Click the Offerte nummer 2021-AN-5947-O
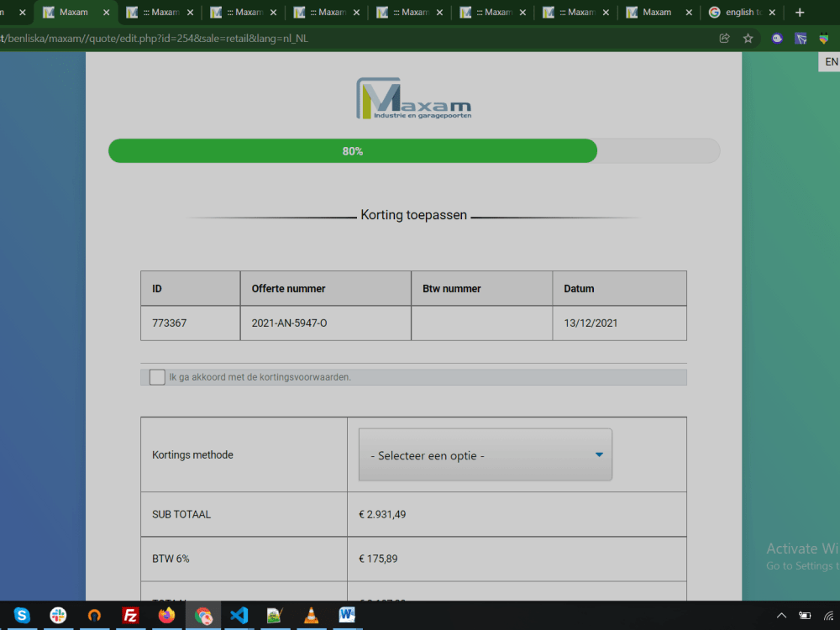The image size is (840, 630). tap(289, 323)
